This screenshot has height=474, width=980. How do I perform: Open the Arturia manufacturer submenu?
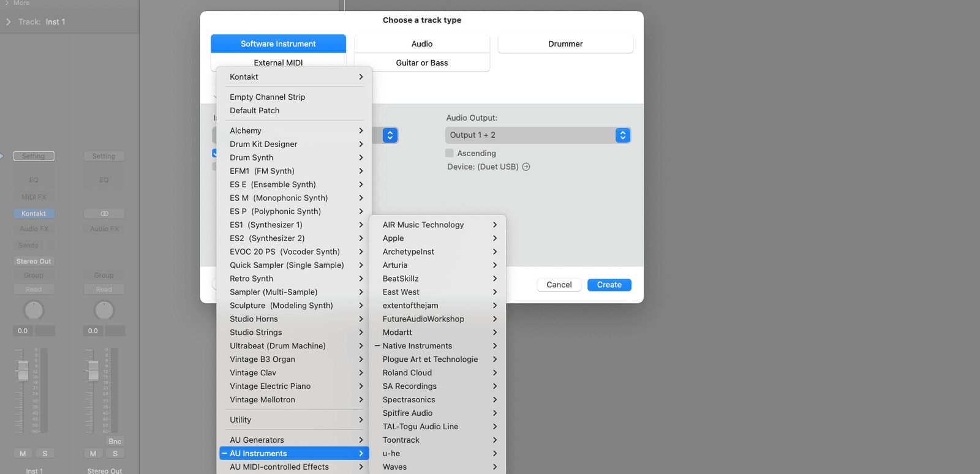(437, 265)
